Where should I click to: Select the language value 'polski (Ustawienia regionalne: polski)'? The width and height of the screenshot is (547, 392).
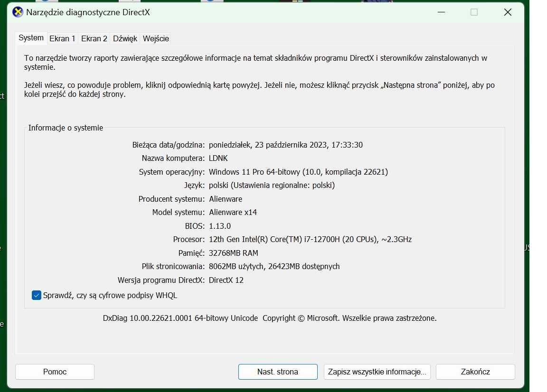click(x=272, y=185)
